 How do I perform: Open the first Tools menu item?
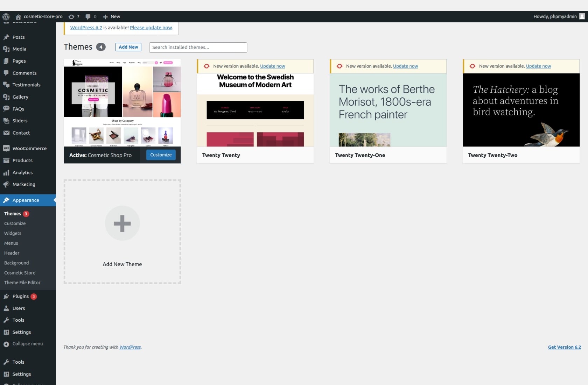click(x=18, y=320)
